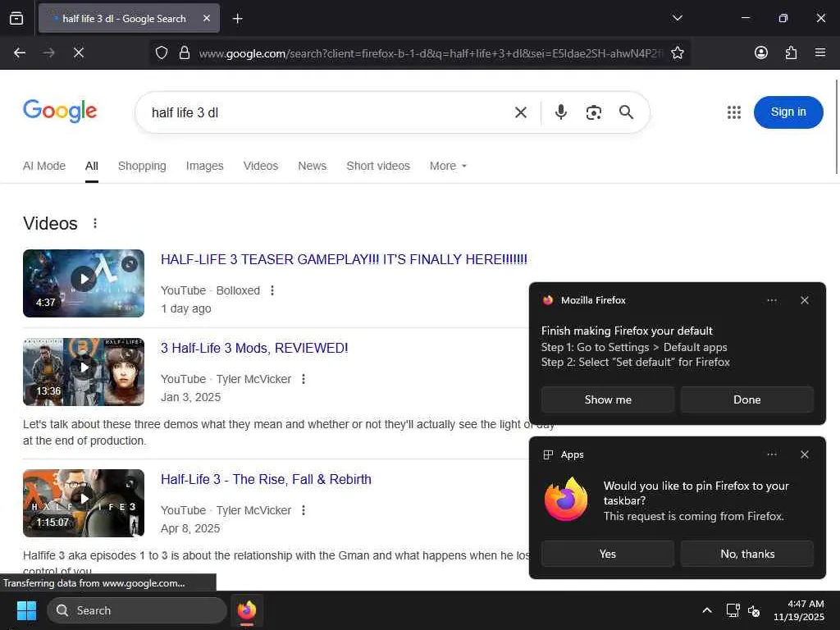Switch to Videos results tab
Screen dimensions: 840x630
click(261, 166)
